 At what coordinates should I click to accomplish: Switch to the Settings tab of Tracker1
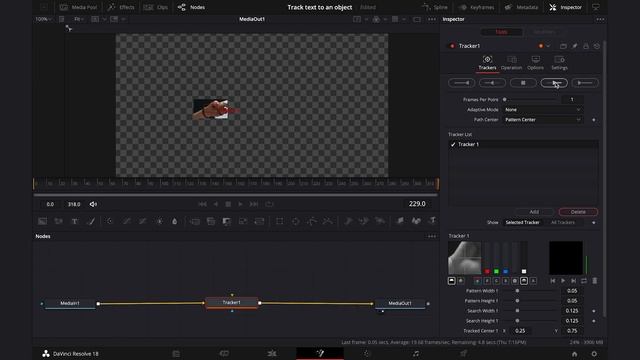pyautogui.click(x=560, y=63)
